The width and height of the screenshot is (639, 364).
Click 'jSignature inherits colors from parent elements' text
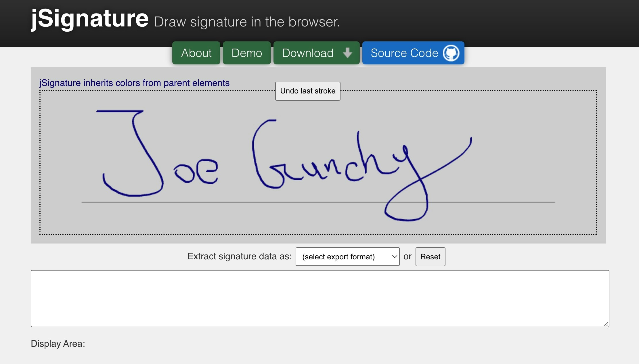(134, 83)
